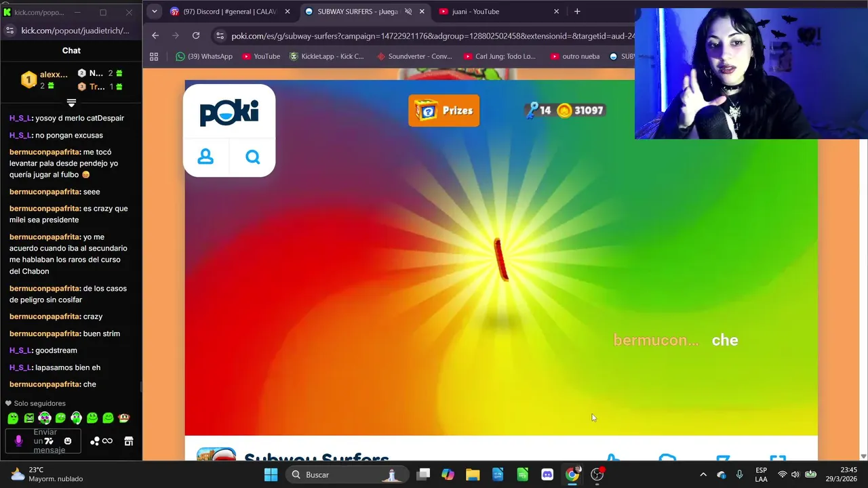Switch to the juani - YouTube tab

point(498,12)
